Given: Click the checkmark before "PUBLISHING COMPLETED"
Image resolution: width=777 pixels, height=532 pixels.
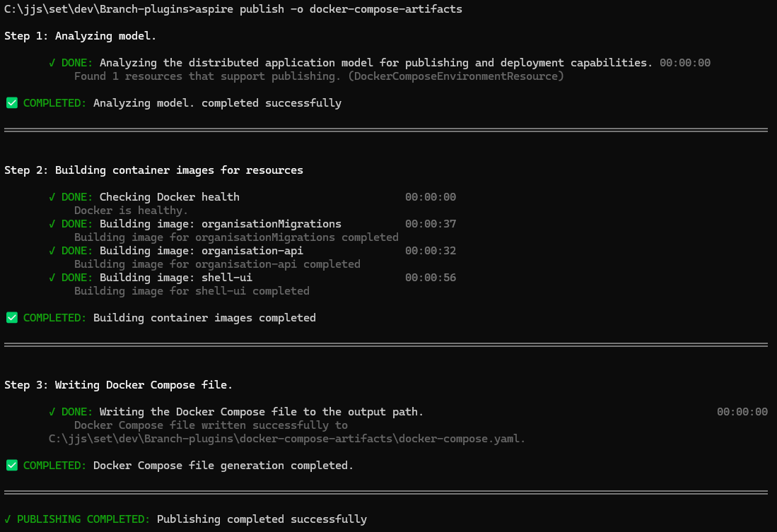Looking at the screenshot, I should click(8, 519).
